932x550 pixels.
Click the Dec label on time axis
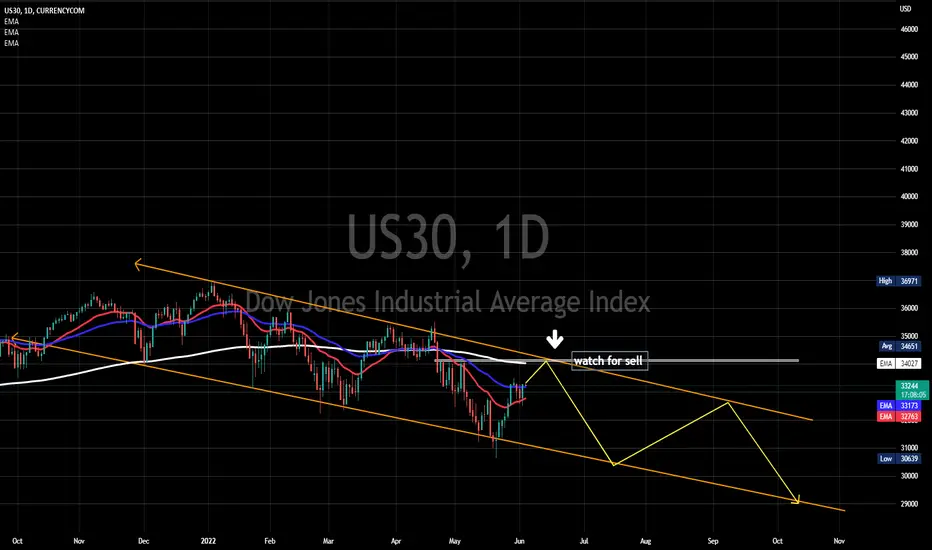[x=143, y=541]
